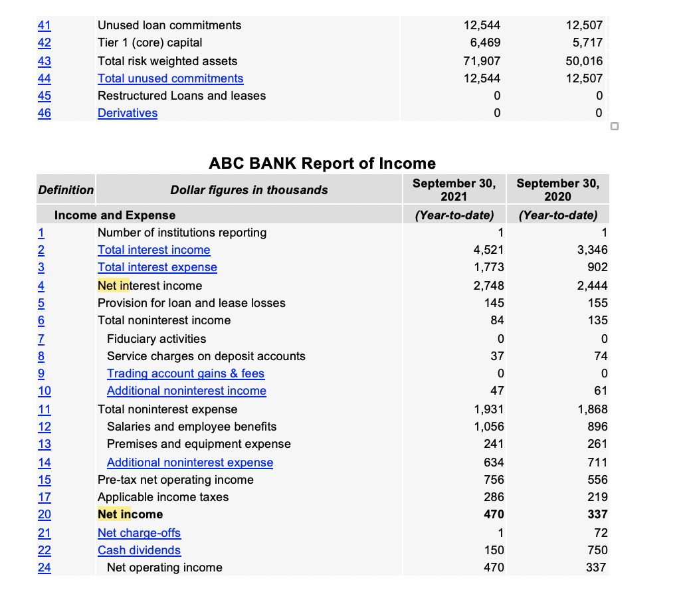Open definition 4 beside Net interest income
Viewport: 687px width, 616px height.
41,286
